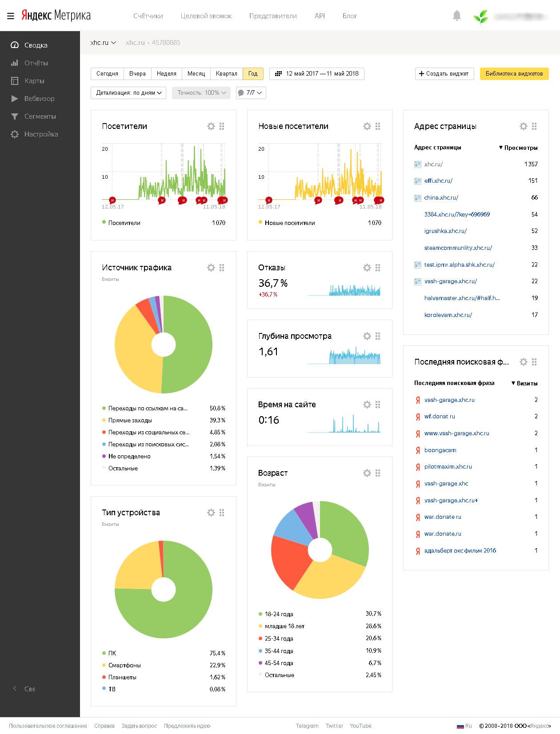Open the wf.donat ru search phrase

tap(440, 417)
